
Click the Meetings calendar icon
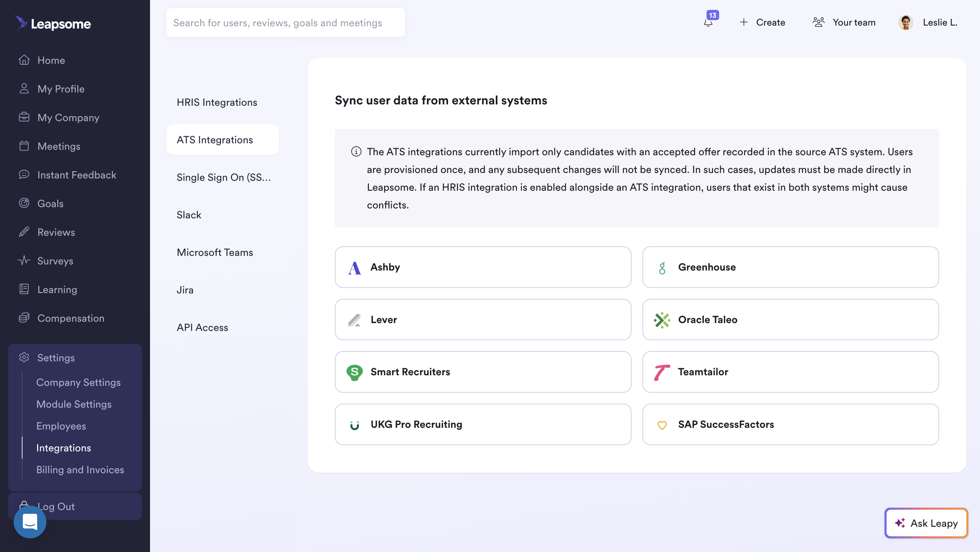click(24, 146)
